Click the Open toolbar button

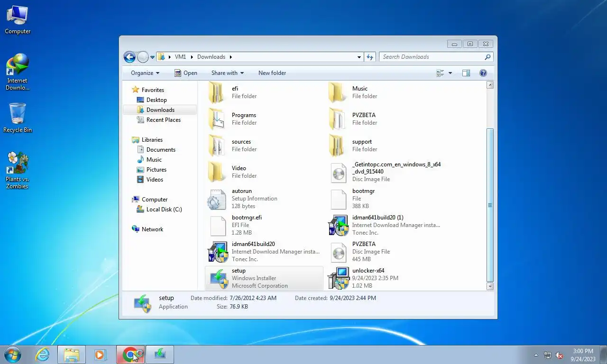[x=185, y=73]
